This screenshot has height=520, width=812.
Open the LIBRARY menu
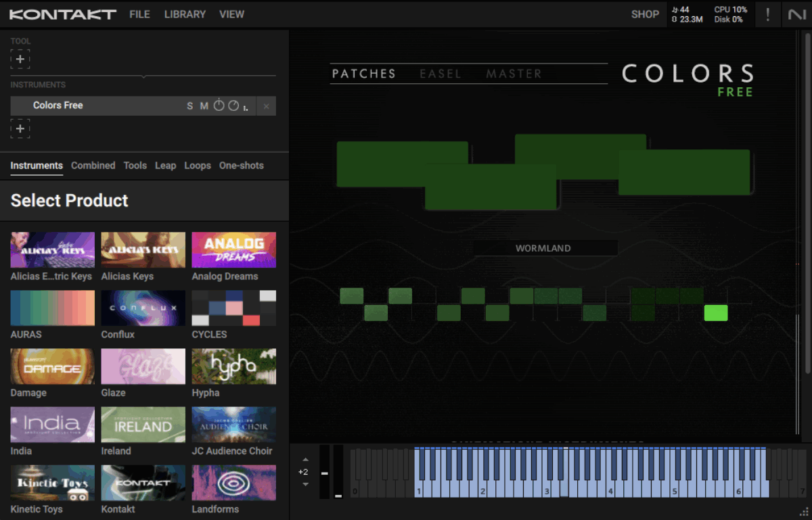coord(185,14)
